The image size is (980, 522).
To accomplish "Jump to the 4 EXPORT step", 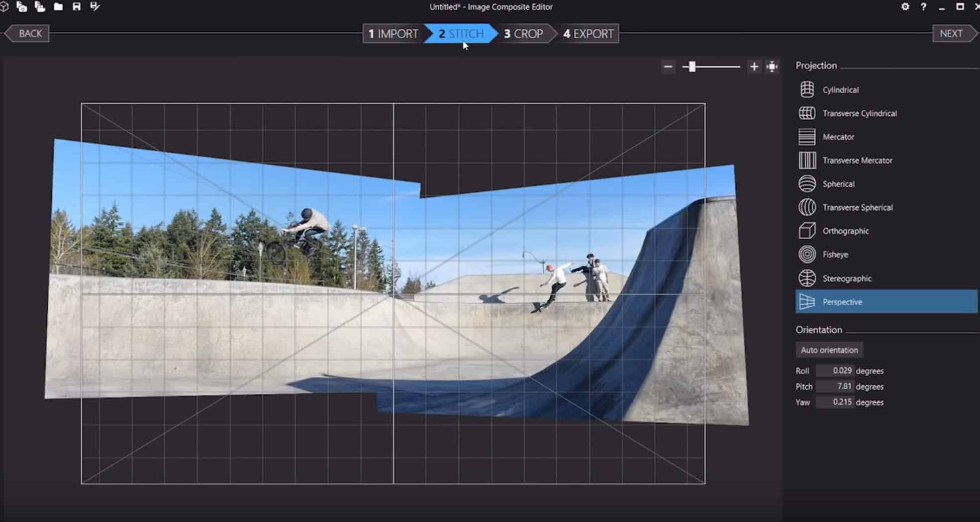I will pyautogui.click(x=588, y=34).
